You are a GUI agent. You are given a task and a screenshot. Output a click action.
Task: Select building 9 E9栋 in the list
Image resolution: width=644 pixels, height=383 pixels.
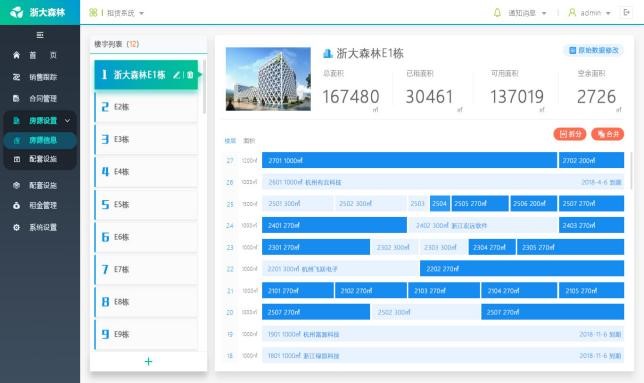pos(146,334)
